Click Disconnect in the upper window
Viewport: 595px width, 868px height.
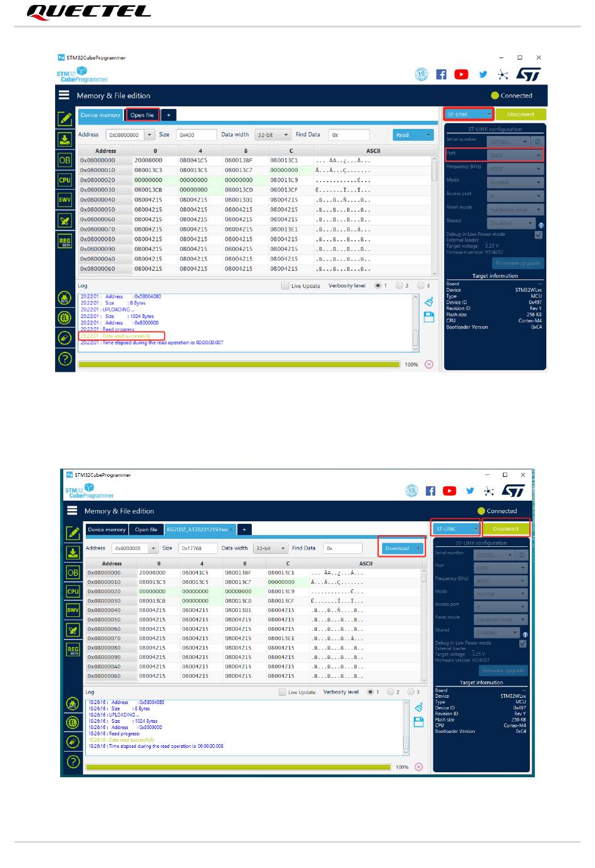520,115
